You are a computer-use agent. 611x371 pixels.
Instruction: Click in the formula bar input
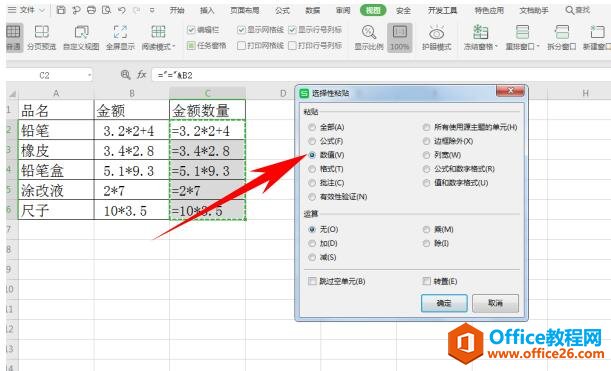[x=380, y=75]
